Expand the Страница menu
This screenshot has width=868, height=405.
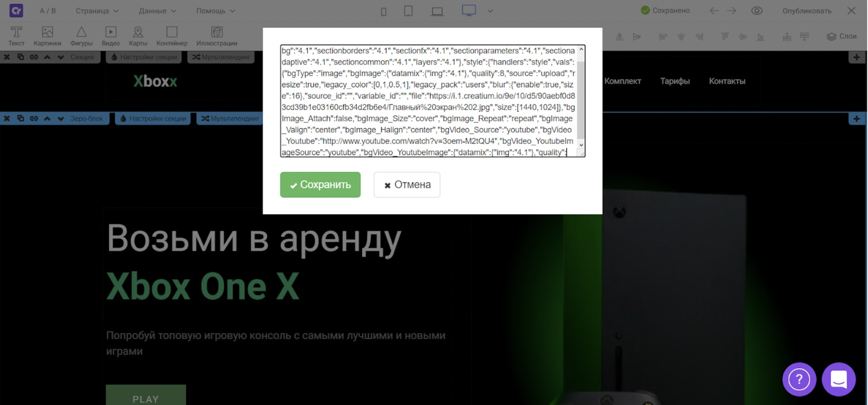point(97,11)
